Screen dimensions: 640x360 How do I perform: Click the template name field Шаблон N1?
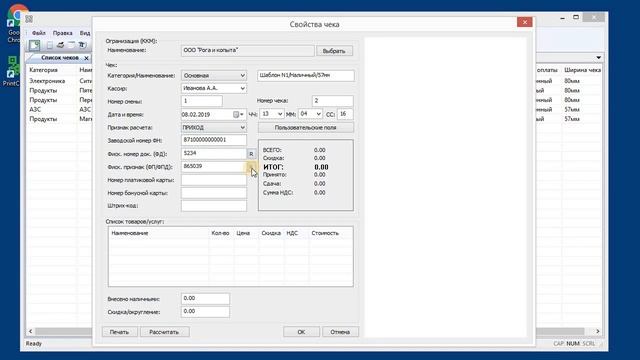[306, 76]
